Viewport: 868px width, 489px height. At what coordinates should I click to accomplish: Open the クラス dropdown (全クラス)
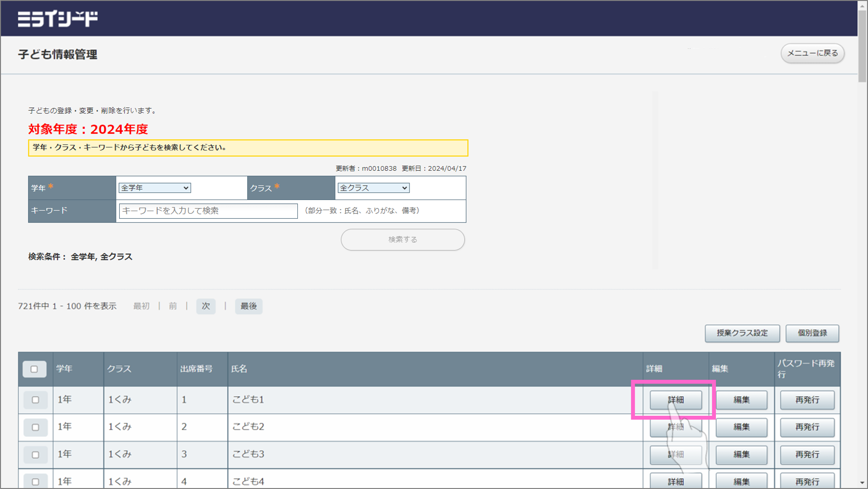point(373,188)
